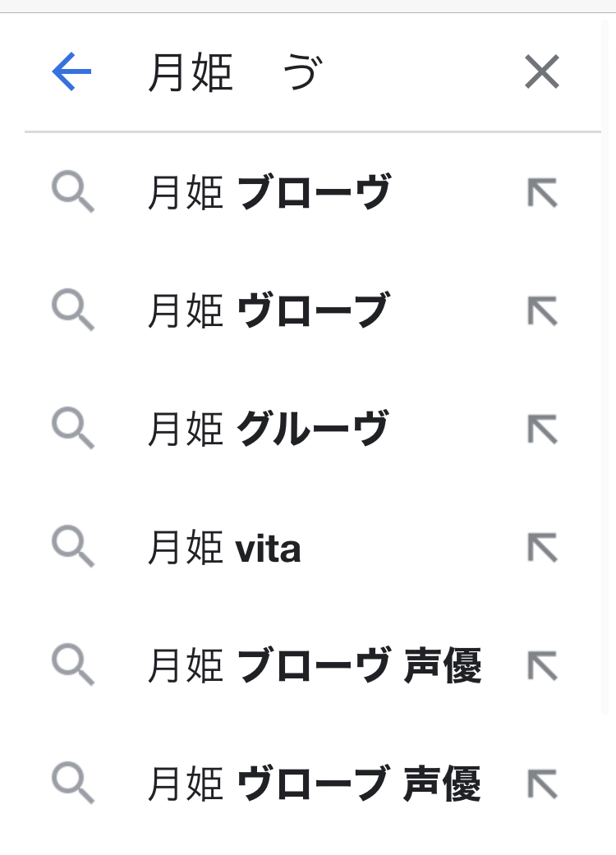Viewport: 616px width, 855px height.
Task: Tap the search icon beside 月姫 vita
Action: 73,548
